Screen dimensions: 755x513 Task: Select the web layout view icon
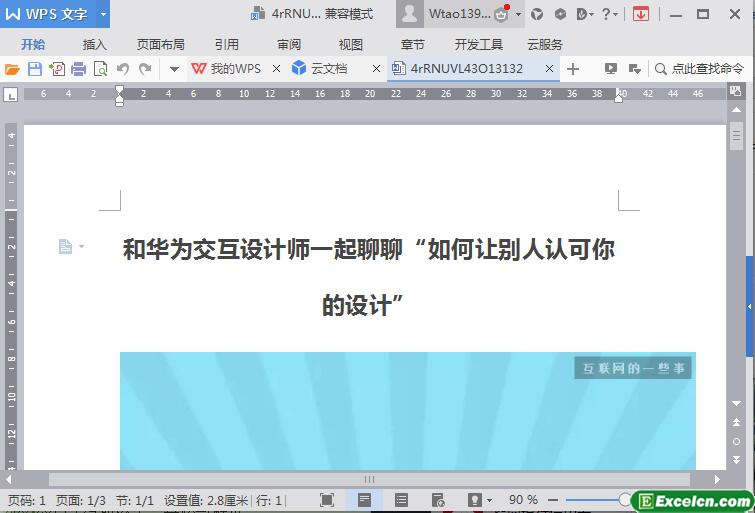click(x=438, y=500)
